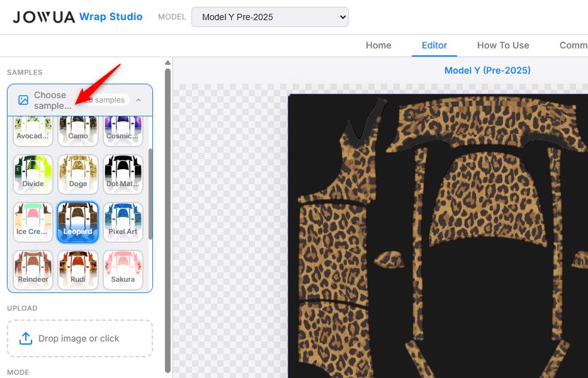Screen dimensions: 588x378
Task: Choose the Pixel Art sample wrap
Action: [123, 222]
